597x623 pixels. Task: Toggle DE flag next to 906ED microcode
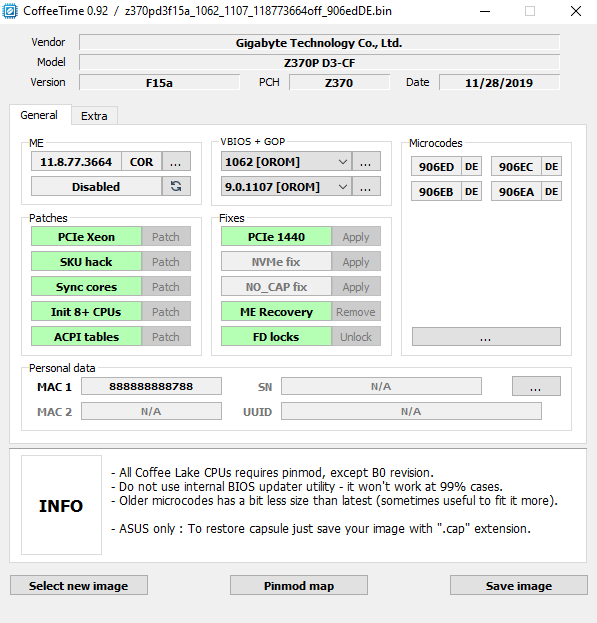point(471,166)
